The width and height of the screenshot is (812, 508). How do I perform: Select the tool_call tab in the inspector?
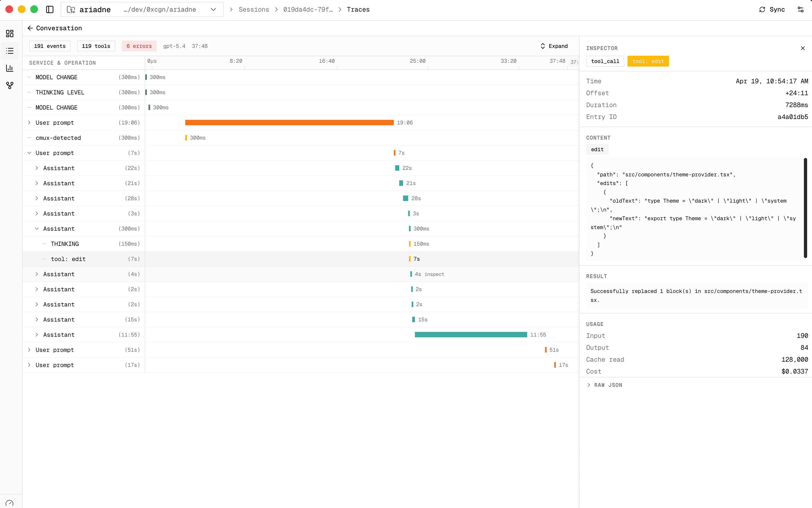605,61
